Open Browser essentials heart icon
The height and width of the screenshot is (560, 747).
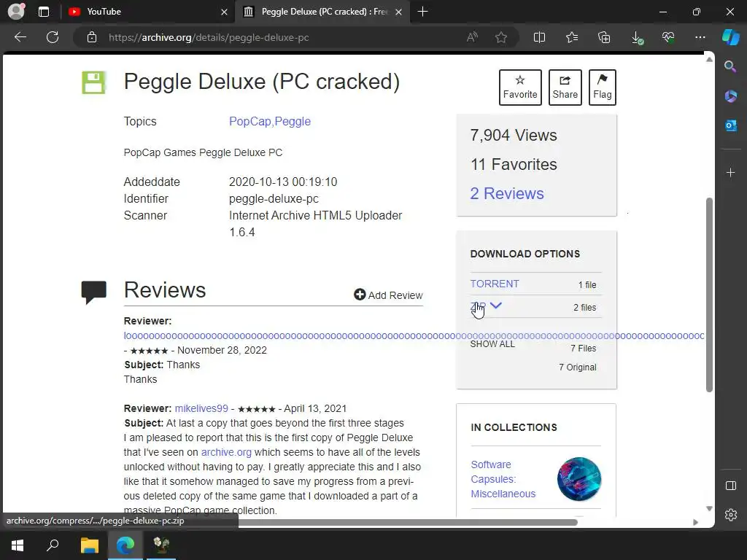tap(668, 37)
